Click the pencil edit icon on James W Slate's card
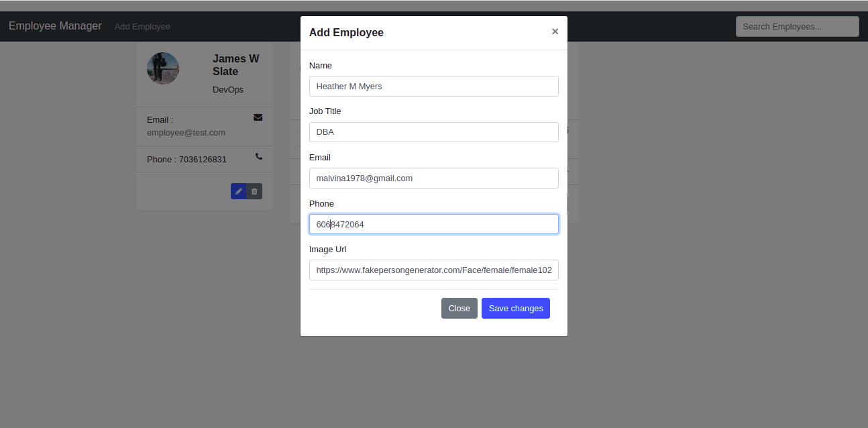 pyautogui.click(x=238, y=191)
